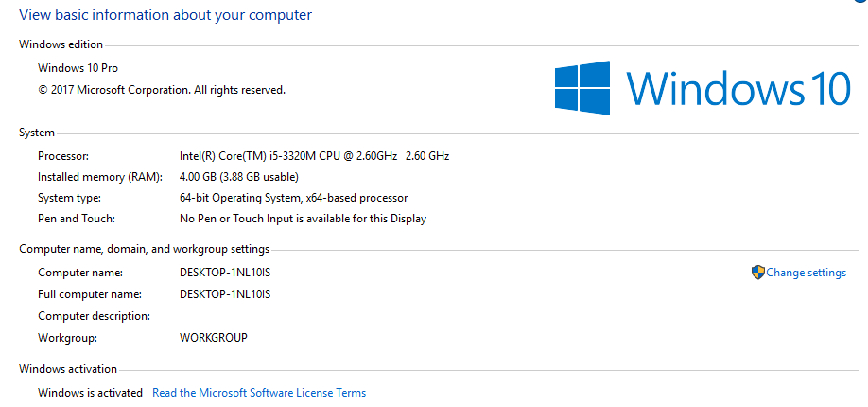Select the WORKGROUP value
The height and width of the screenshot is (407, 868).
coord(214,337)
